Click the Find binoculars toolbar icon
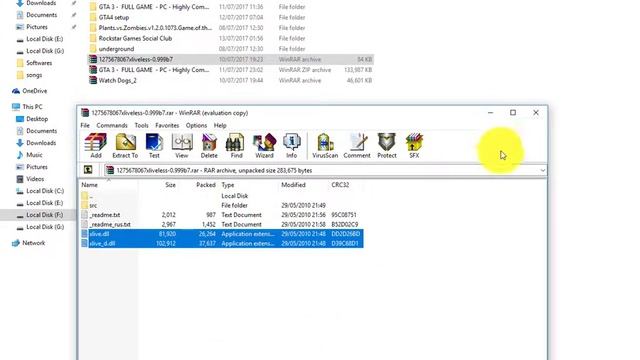Screen dimensions: 640x360 236,146
